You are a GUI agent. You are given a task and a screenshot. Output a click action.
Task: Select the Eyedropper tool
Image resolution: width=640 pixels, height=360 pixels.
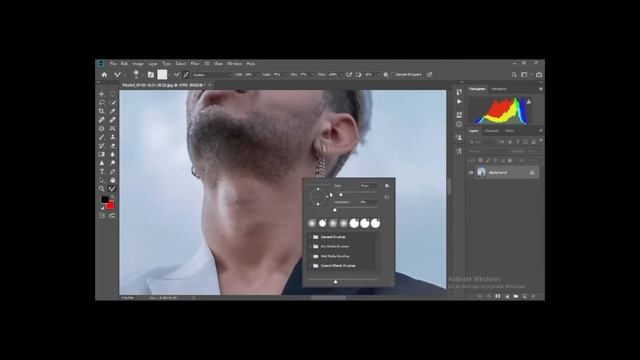click(x=113, y=111)
